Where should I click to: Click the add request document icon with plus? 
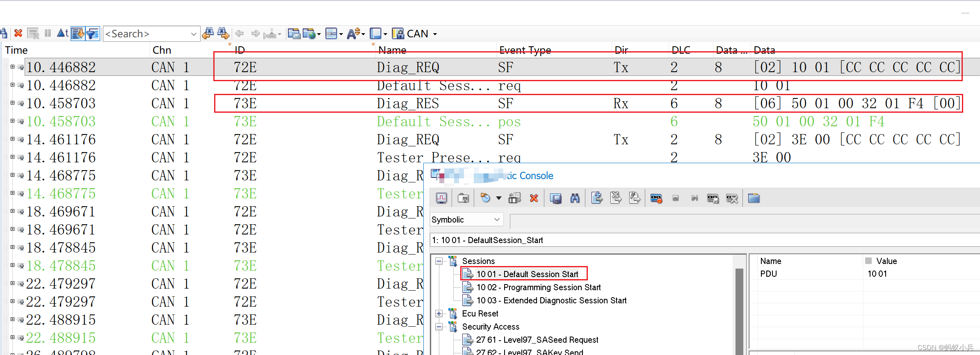click(597, 198)
